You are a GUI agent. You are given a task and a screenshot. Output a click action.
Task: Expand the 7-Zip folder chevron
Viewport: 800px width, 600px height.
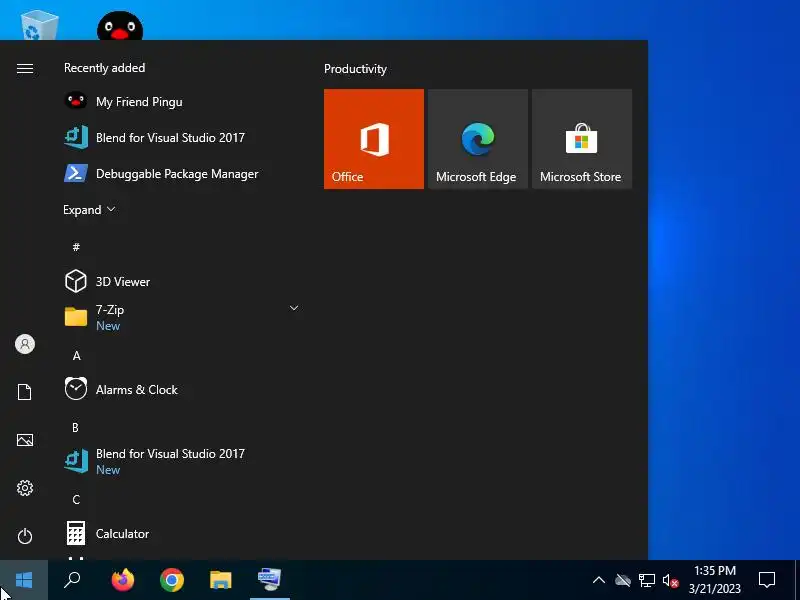click(x=294, y=308)
